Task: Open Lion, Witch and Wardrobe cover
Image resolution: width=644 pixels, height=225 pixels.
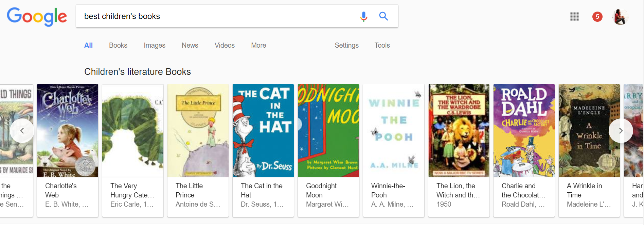Action: [459, 131]
